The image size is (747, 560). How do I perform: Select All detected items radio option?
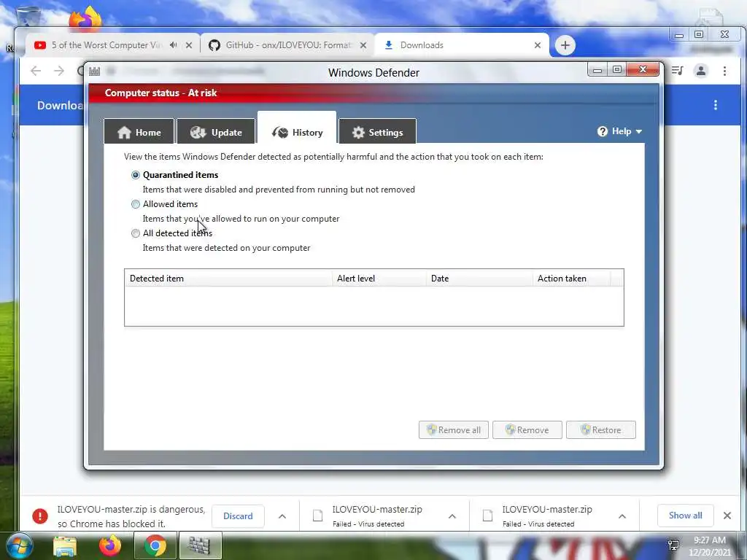click(x=136, y=233)
